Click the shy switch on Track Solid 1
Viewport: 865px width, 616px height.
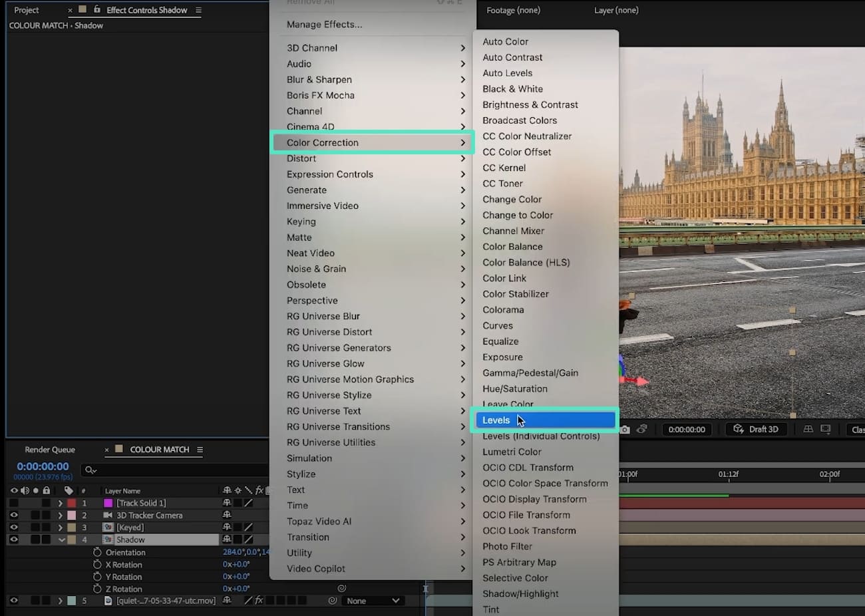point(227,503)
